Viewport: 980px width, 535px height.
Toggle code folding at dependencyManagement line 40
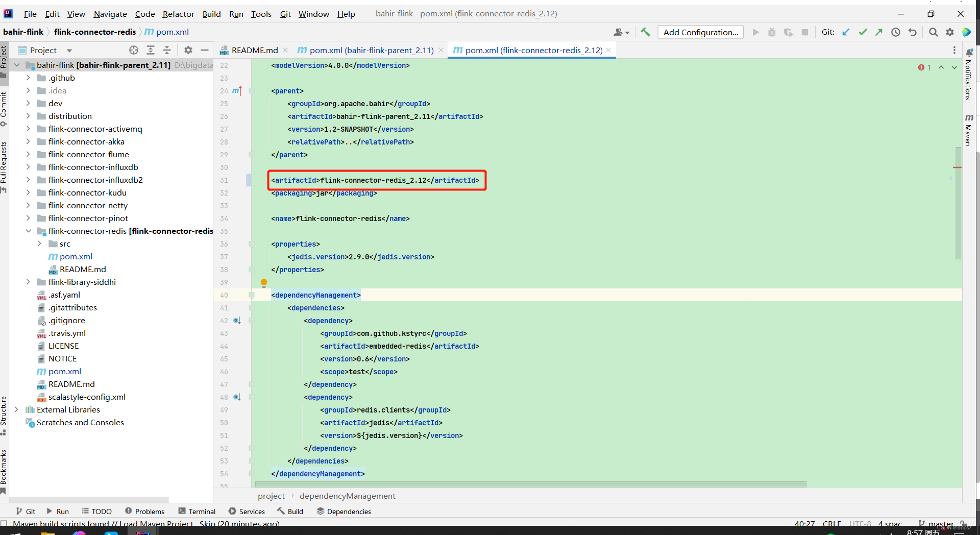(251, 295)
